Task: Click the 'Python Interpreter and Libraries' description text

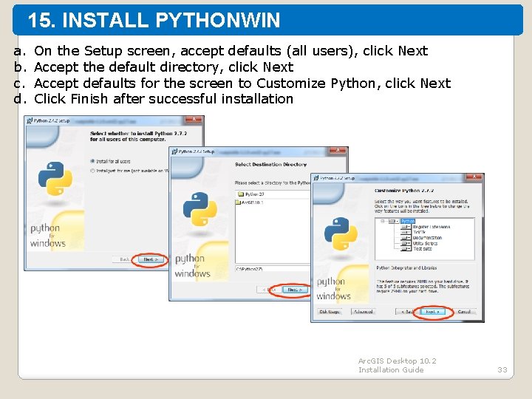Action: click(406, 268)
